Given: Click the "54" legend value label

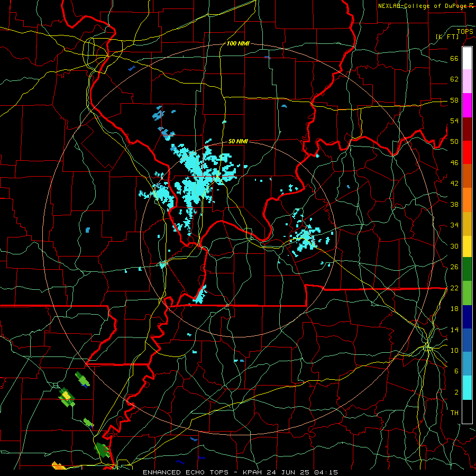Looking at the screenshot, I should click(x=454, y=121).
